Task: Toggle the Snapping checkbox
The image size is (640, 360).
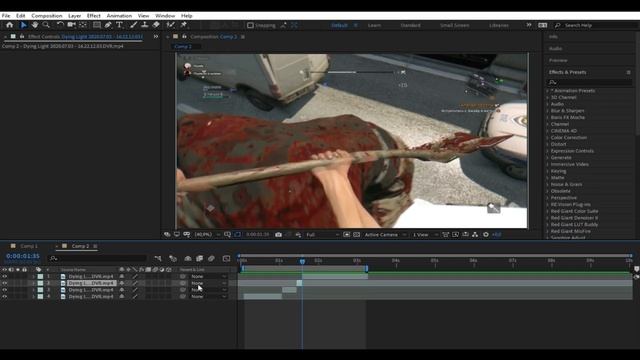Action: 250,25
